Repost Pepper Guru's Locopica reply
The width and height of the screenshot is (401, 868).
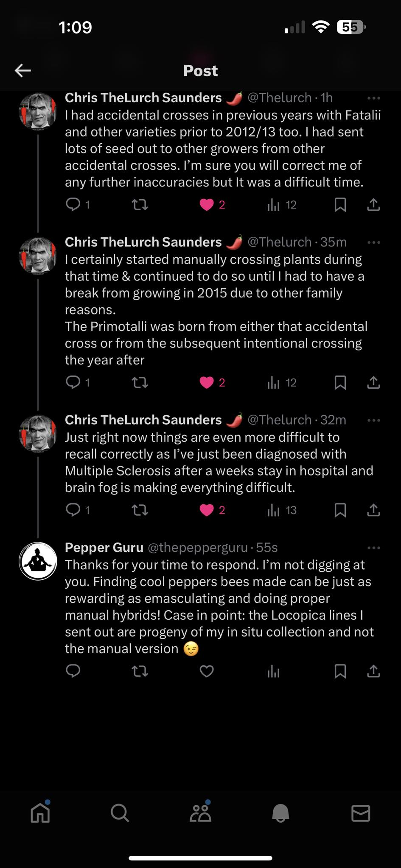pos(140,671)
